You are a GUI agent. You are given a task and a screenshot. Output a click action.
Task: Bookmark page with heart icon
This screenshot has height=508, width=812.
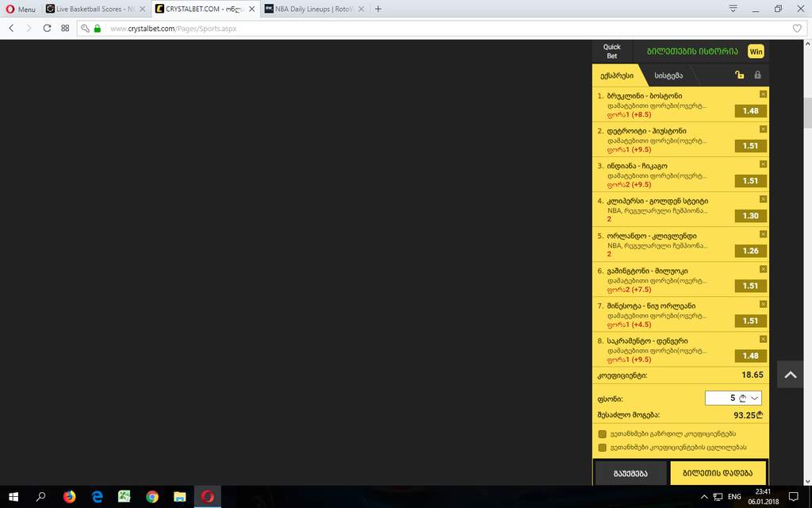coord(798,29)
